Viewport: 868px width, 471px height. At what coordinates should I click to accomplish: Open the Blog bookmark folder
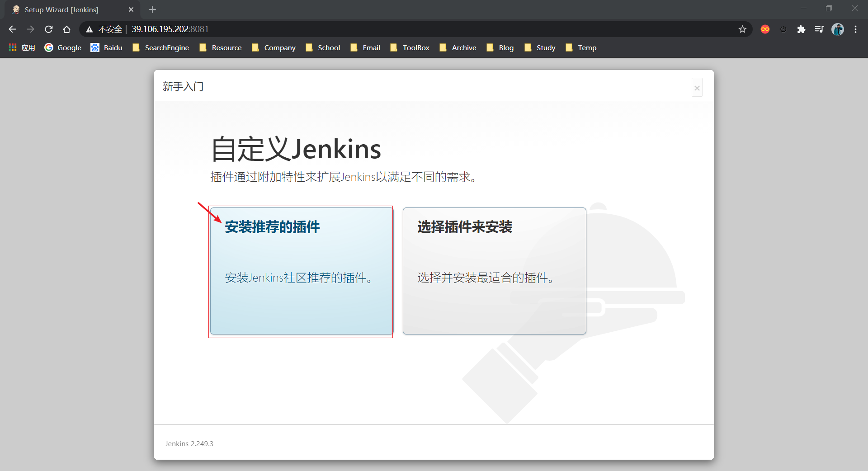500,47
